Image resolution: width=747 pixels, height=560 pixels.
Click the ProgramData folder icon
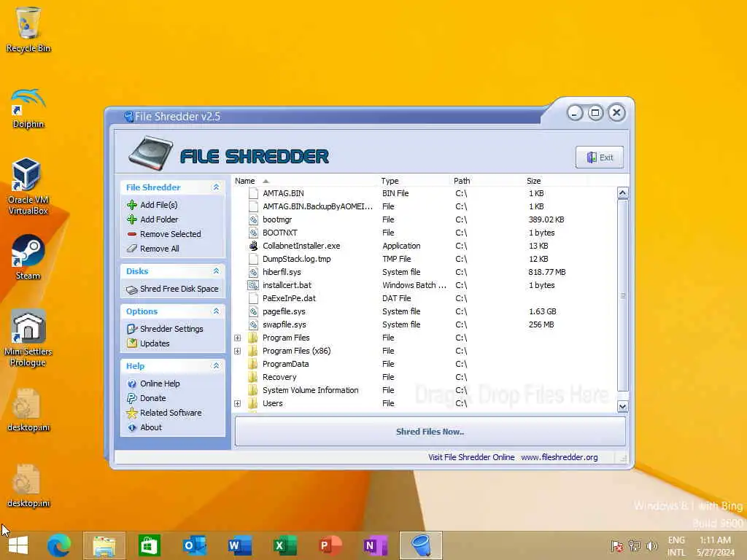pyautogui.click(x=253, y=364)
